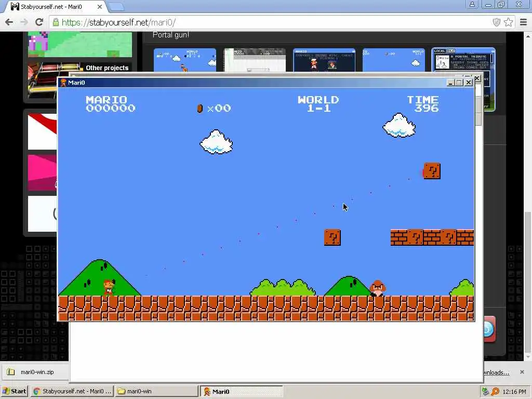Switch to Stabyourself.net Chrome taskbar button
Image resolution: width=532 pixels, height=399 pixels.
tap(72, 391)
